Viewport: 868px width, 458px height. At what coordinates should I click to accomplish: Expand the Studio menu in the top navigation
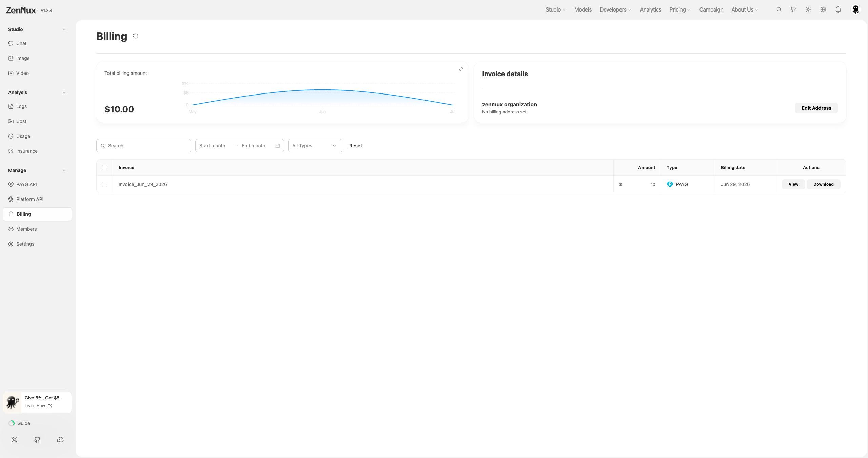555,9
